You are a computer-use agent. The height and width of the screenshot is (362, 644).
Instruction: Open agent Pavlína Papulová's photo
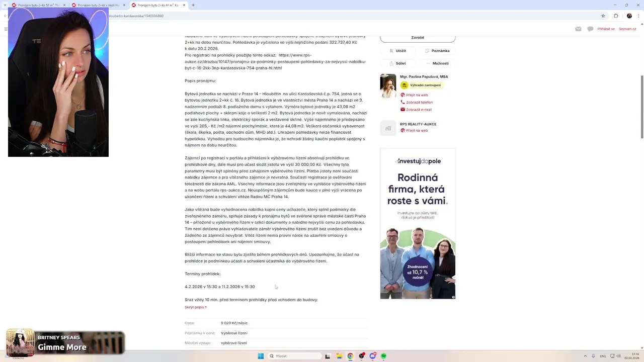[x=388, y=86]
